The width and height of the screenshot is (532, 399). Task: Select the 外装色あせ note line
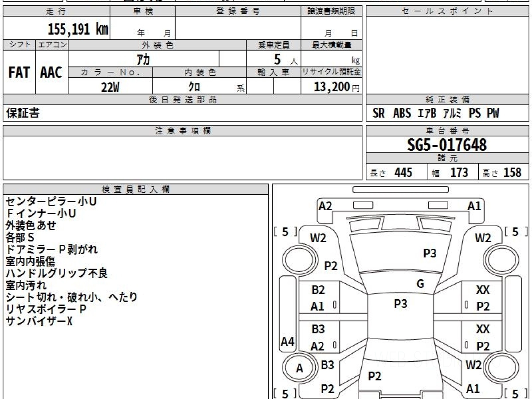[31, 225]
